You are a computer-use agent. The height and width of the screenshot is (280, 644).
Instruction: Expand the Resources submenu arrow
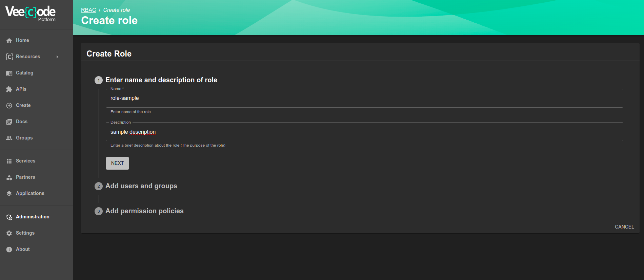pos(57,57)
